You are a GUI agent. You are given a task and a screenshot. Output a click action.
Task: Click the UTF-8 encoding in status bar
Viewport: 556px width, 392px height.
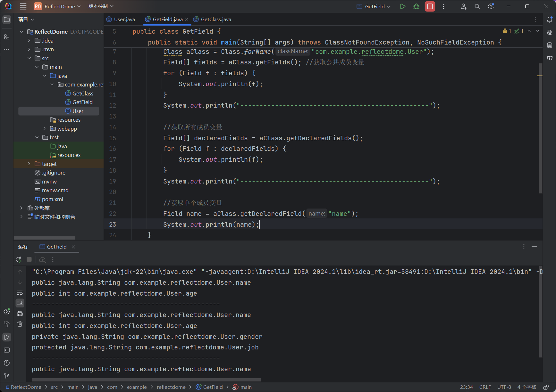point(504,387)
